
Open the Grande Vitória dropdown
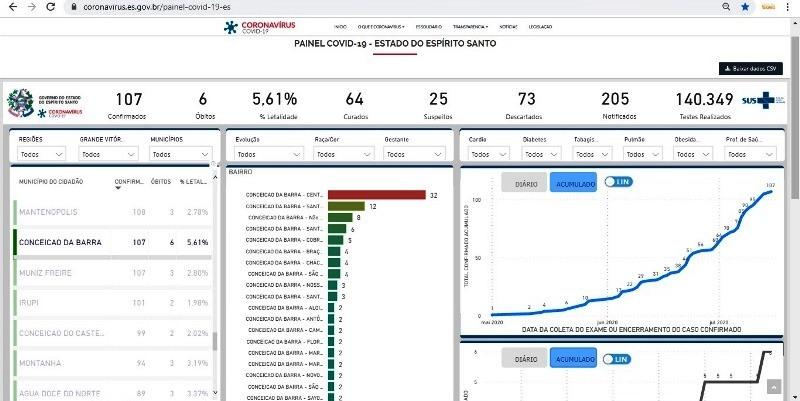(x=110, y=154)
